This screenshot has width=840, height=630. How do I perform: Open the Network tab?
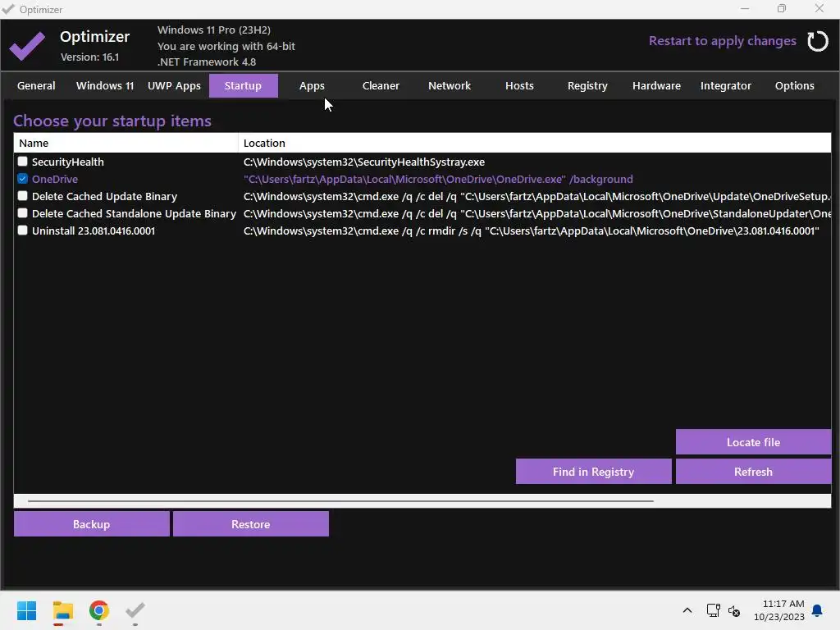pos(450,85)
